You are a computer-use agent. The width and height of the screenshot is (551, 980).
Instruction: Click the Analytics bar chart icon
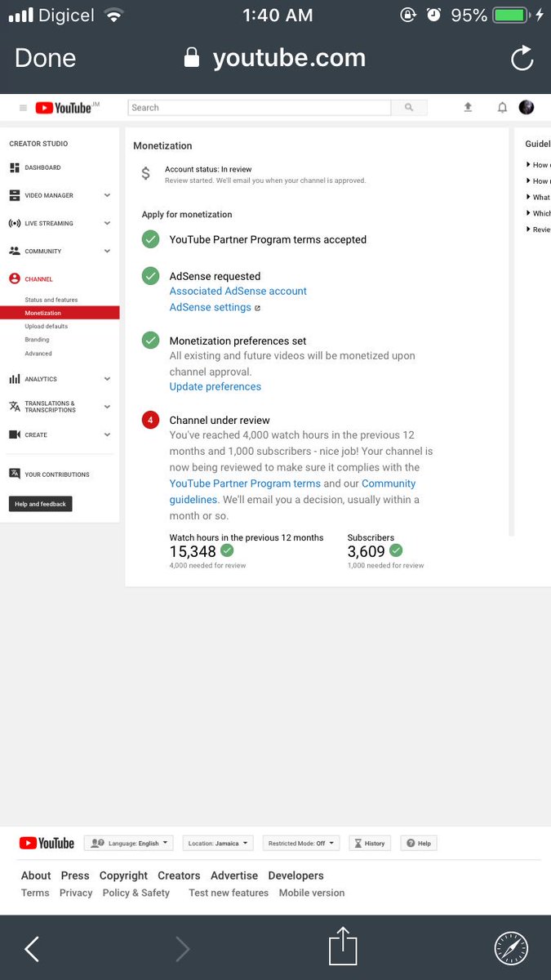[x=15, y=379]
